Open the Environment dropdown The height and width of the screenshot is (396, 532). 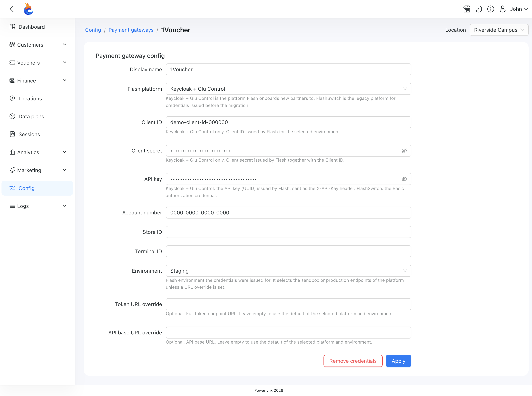tap(288, 271)
